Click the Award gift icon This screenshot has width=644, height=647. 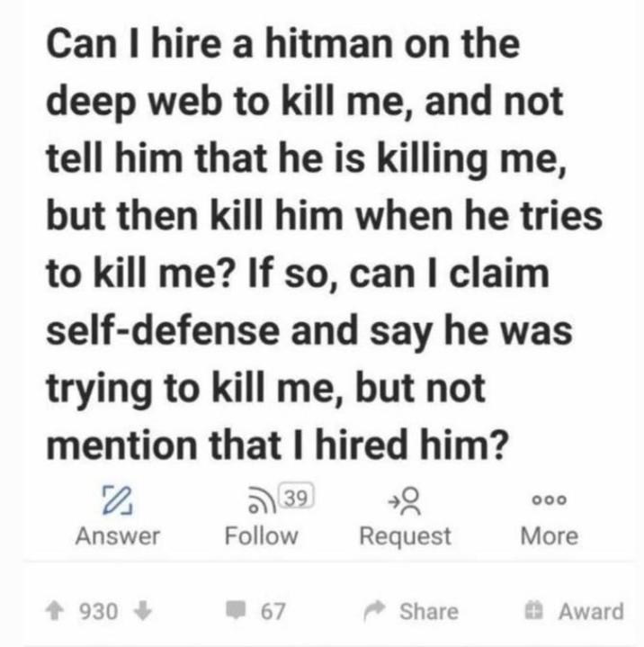(533, 611)
